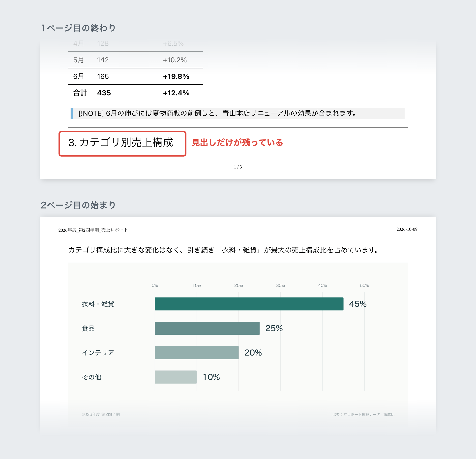The height and width of the screenshot is (459, 476).
Task: Click the value '165' in the table
Action: pos(103,76)
